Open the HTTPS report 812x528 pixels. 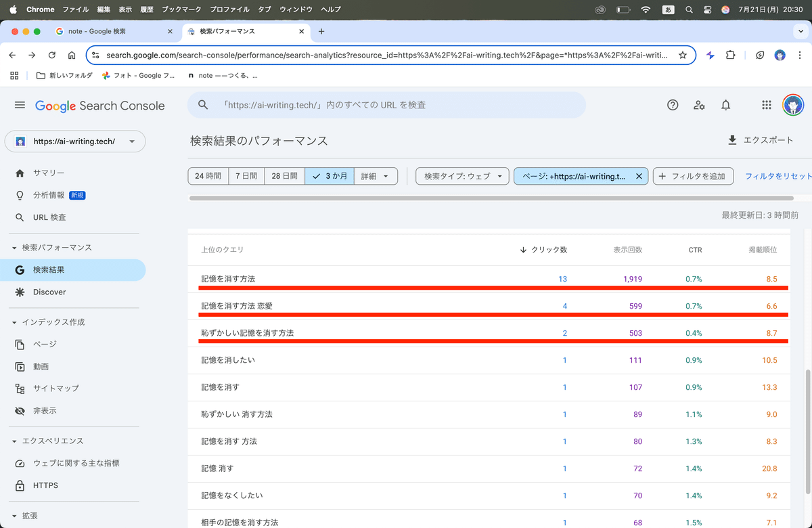pos(72,485)
